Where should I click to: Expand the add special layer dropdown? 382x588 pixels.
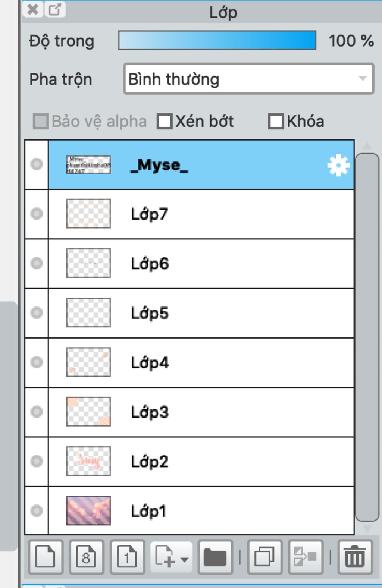tap(184, 559)
